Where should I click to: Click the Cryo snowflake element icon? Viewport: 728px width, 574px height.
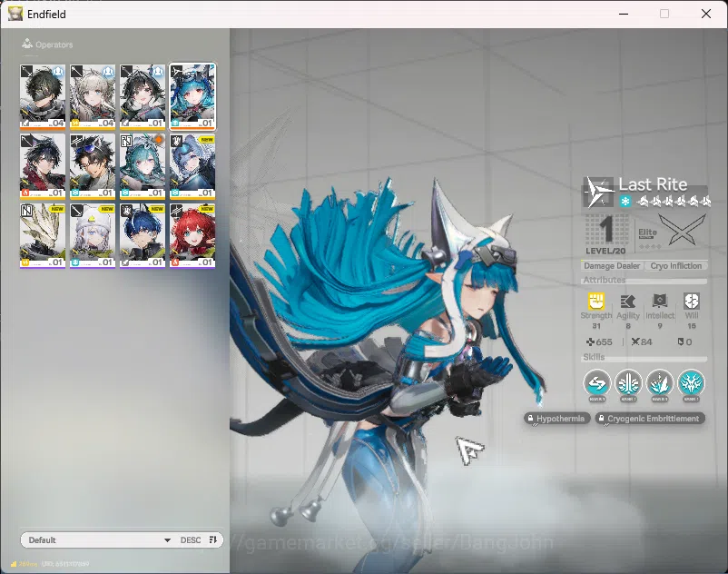coord(625,201)
